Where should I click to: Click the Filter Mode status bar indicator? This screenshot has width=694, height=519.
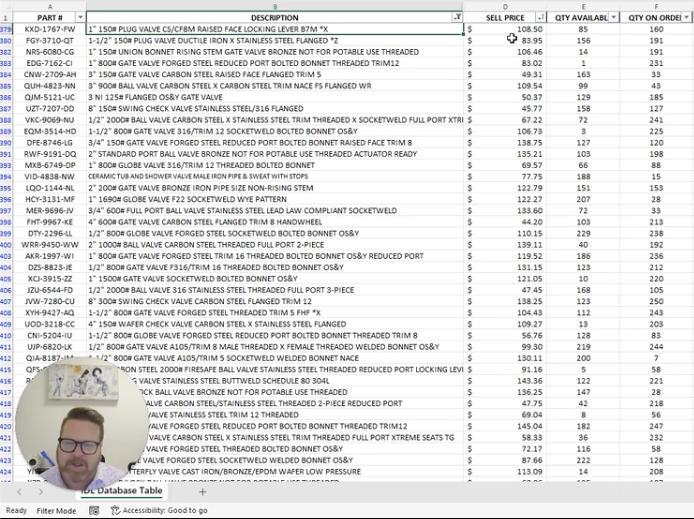point(56,511)
